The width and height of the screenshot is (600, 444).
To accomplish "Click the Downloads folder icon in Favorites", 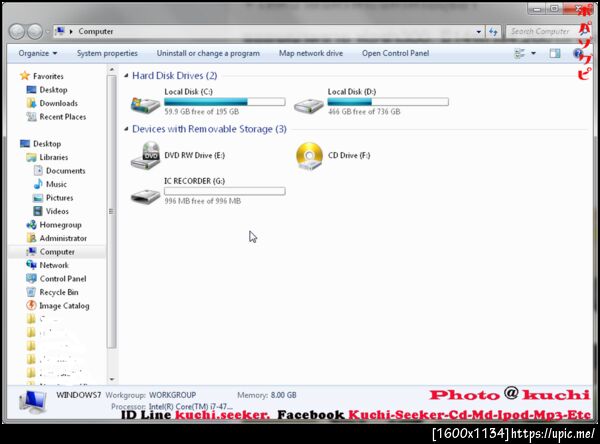I will pyautogui.click(x=31, y=103).
